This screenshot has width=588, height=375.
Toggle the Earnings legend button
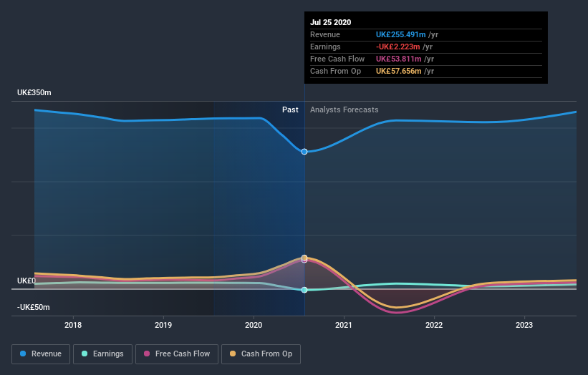tap(102, 354)
